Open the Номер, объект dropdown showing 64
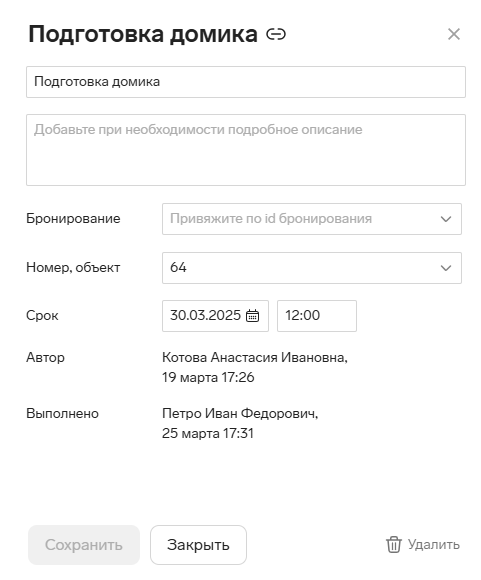The image size is (481, 580). (x=312, y=268)
